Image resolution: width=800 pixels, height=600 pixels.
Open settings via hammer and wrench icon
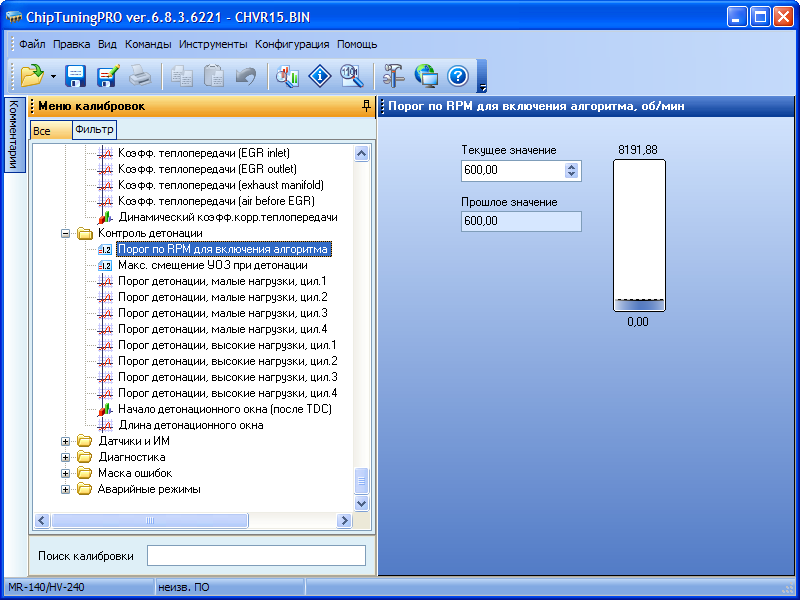[x=394, y=75]
